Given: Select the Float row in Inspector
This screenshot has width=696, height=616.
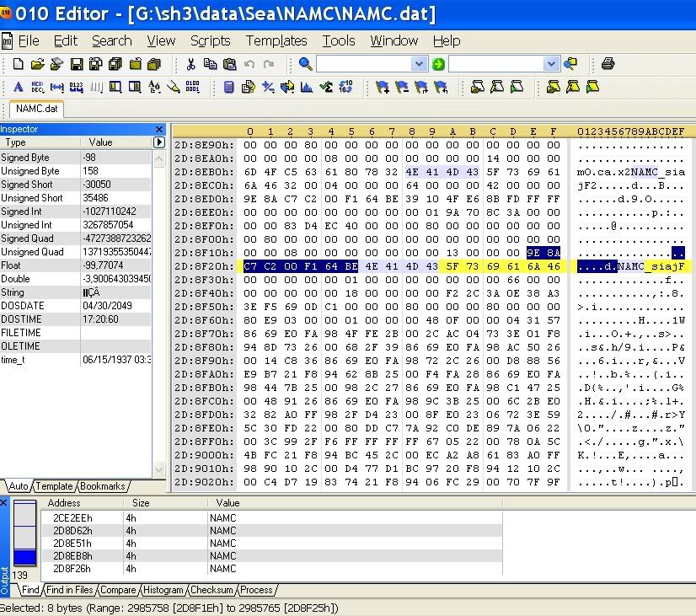Looking at the screenshot, I should 76,265.
